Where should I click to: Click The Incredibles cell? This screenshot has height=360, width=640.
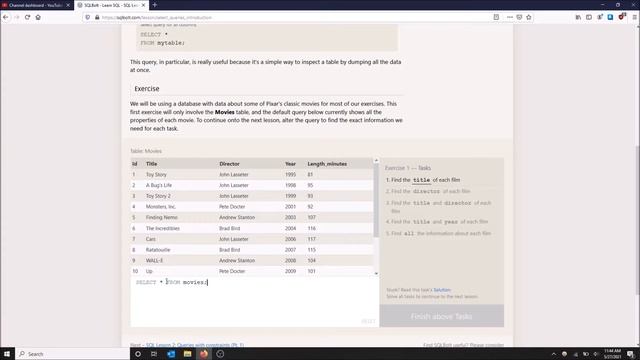click(163, 228)
